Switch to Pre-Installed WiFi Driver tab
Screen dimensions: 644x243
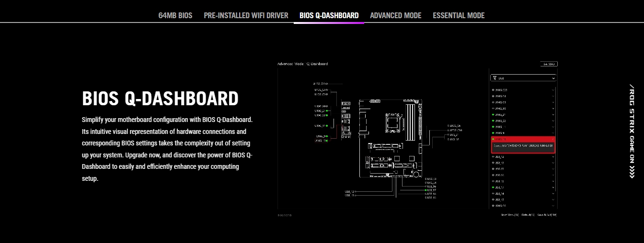coord(246,15)
